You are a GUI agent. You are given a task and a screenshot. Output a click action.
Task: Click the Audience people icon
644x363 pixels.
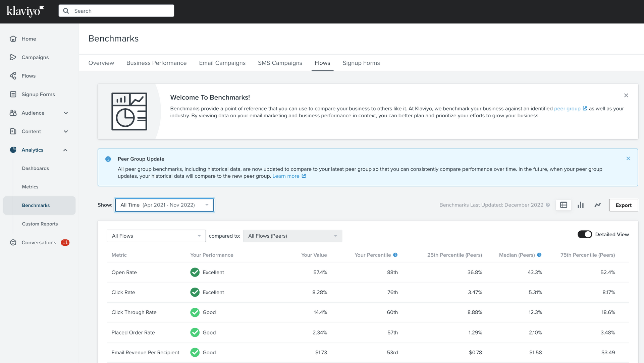click(13, 113)
